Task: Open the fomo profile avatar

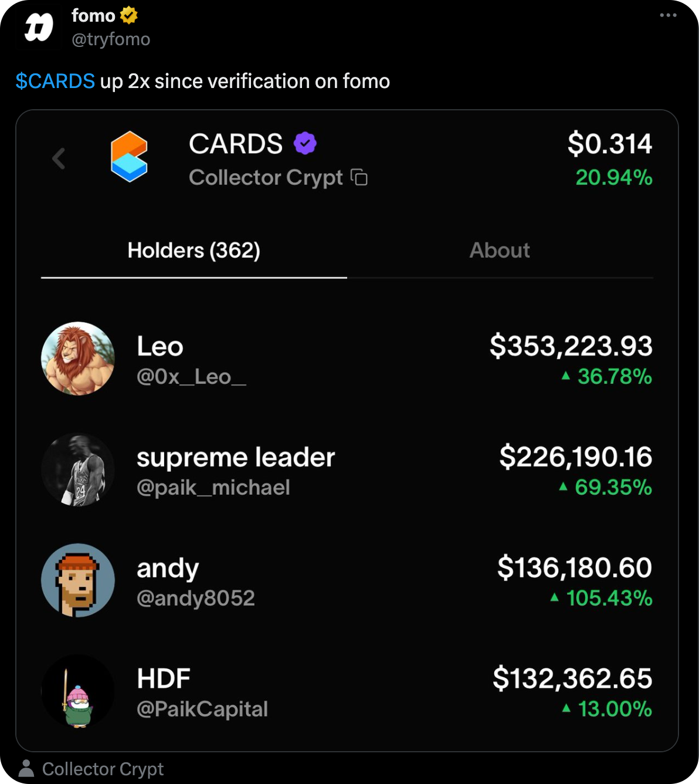Action: (39, 28)
